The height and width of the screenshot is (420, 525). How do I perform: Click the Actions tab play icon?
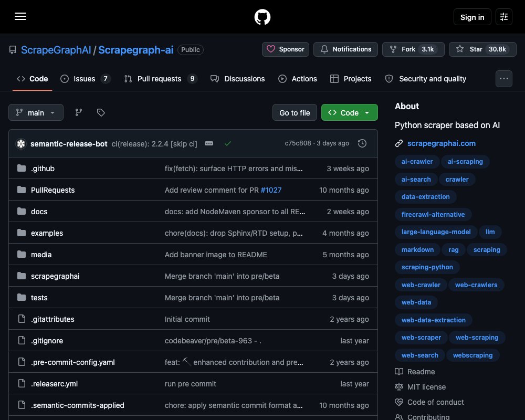pos(282,79)
